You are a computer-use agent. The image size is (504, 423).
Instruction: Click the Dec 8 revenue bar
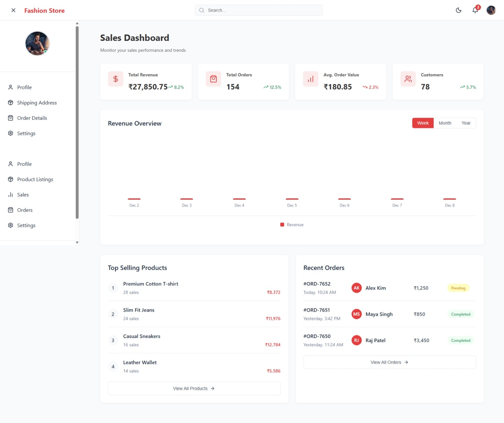tap(450, 199)
